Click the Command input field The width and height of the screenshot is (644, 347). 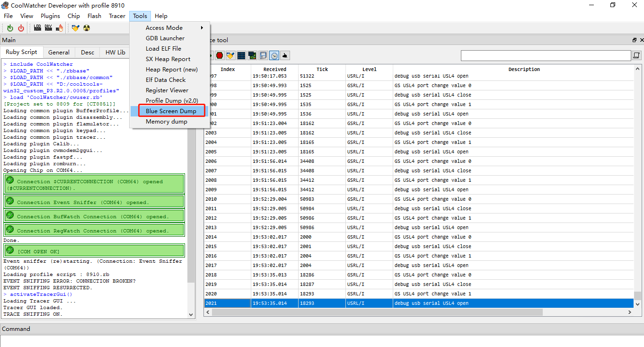point(322,340)
